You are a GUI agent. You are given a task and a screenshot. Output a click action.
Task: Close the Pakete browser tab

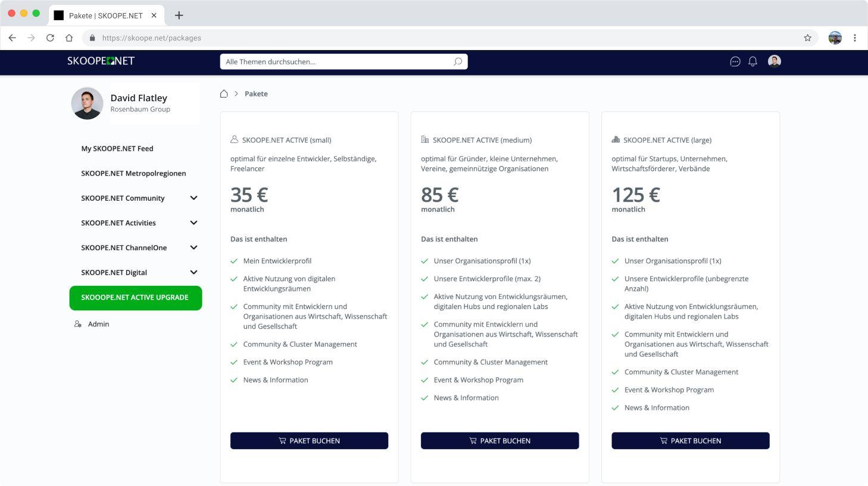pos(154,15)
